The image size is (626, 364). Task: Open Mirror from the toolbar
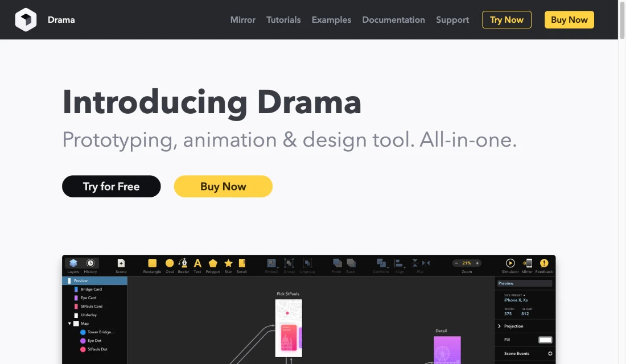point(526,263)
